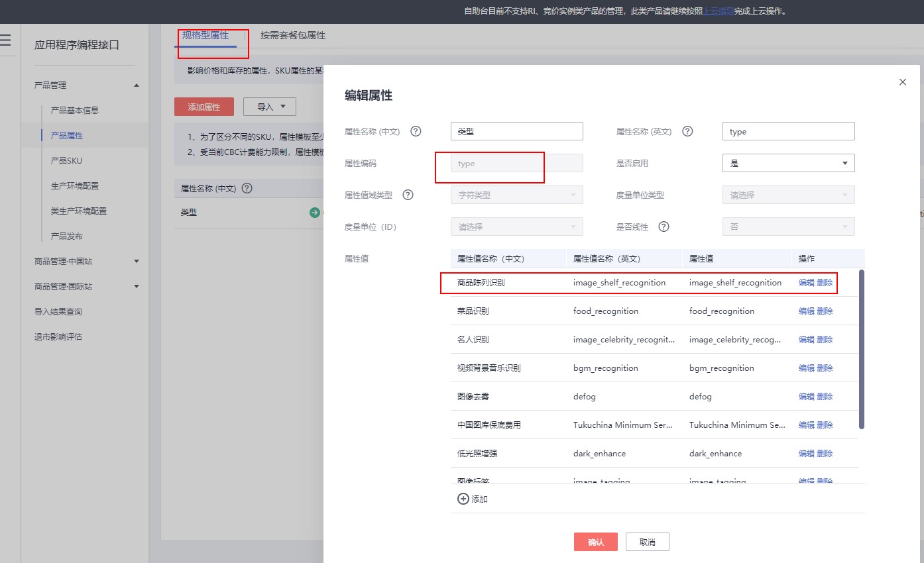
Task: Click image_shelf_recognition English name cell
Action: click(x=619, y=282)
